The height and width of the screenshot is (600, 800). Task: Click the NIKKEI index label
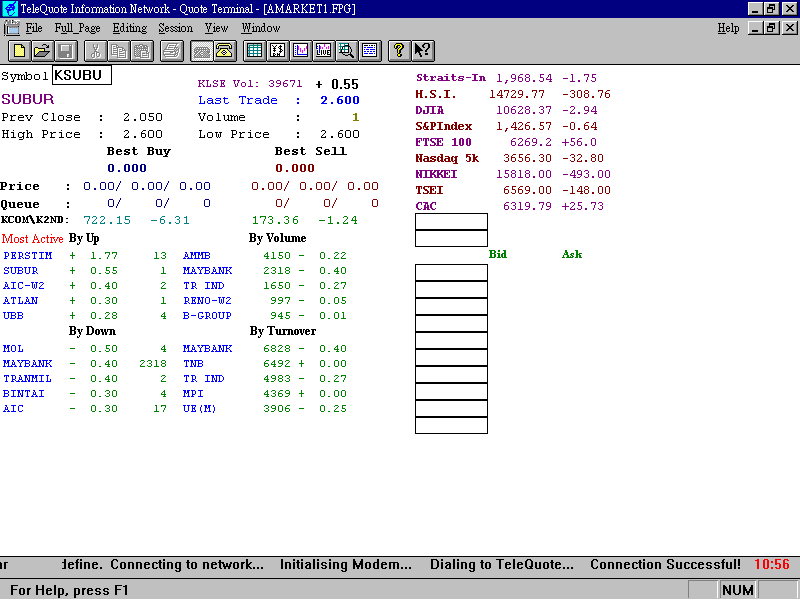pyautogui.click(x=436, y=174)
